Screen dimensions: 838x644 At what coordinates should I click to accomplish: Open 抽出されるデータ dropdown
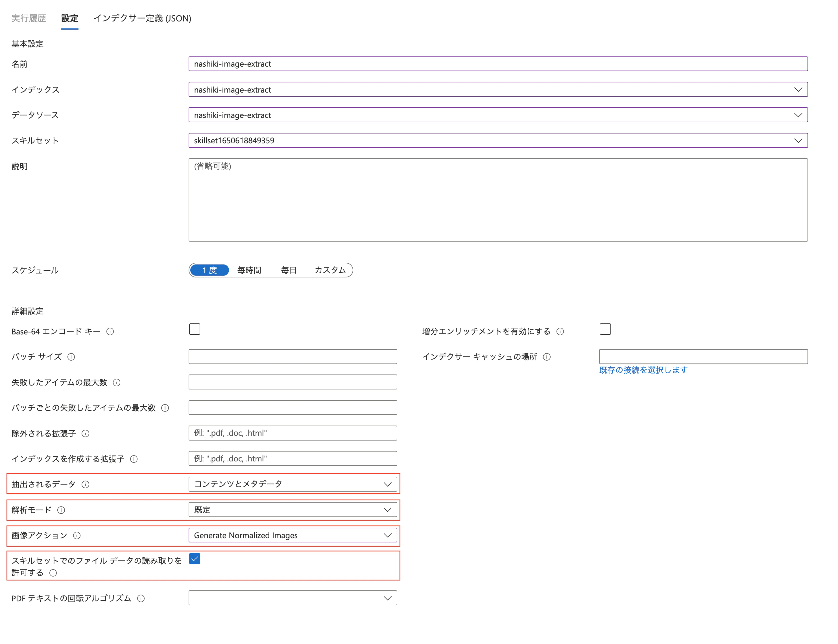pos(293,484)
